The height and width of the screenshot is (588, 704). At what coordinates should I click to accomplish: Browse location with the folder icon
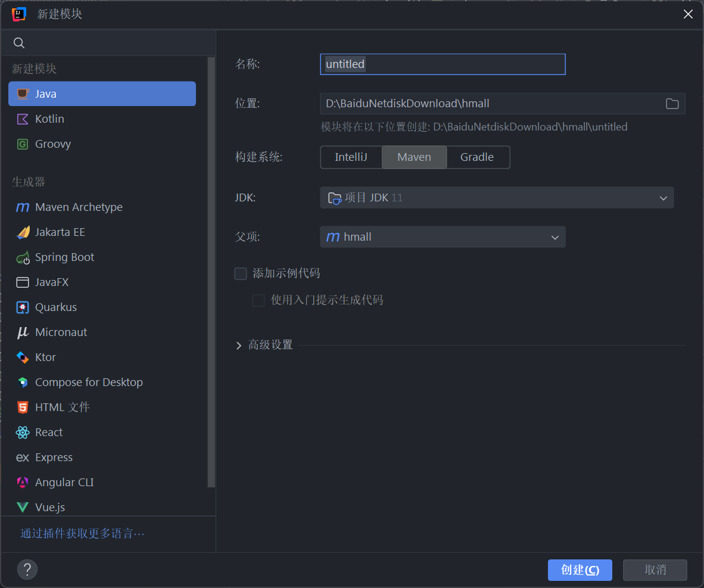click(x=672, y=104)
